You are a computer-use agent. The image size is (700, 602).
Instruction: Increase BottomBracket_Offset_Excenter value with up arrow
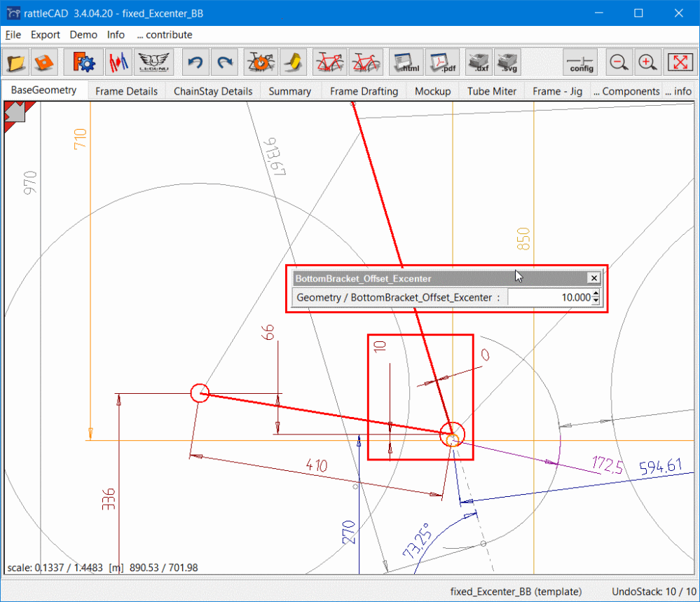[x=596, y=294]
